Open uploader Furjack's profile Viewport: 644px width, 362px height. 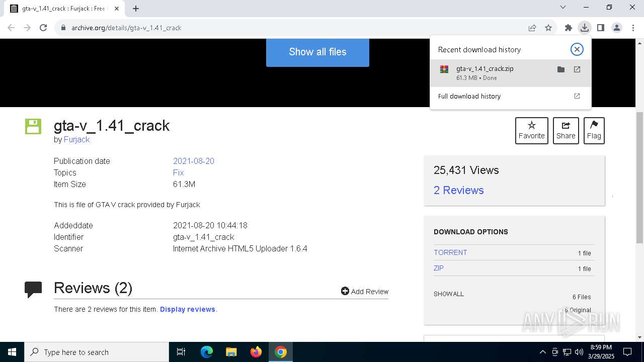[x=76, y=140]
